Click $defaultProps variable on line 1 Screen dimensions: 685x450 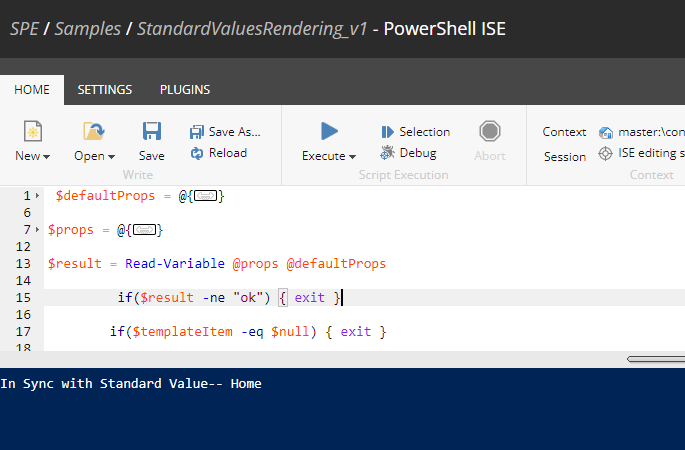(105, 196)
